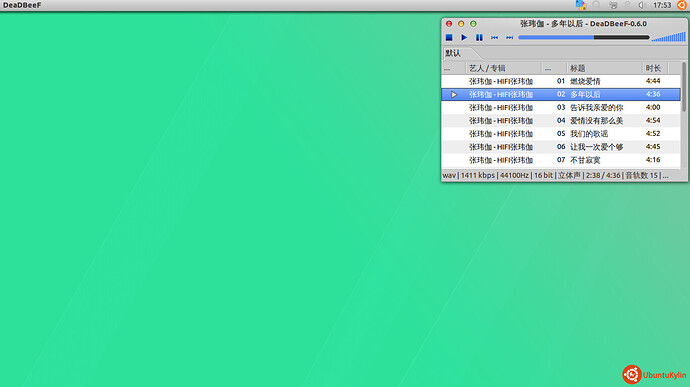Seek within the song on the progress bar
The image size is (690, 387).
tap(584, 37)
